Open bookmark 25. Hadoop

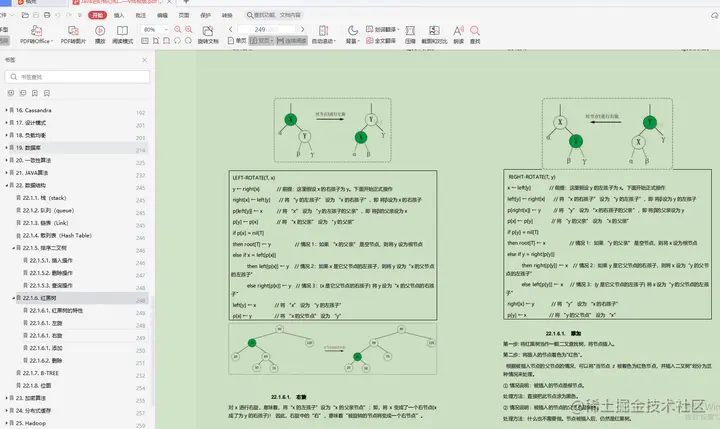(x=31, y=423)
